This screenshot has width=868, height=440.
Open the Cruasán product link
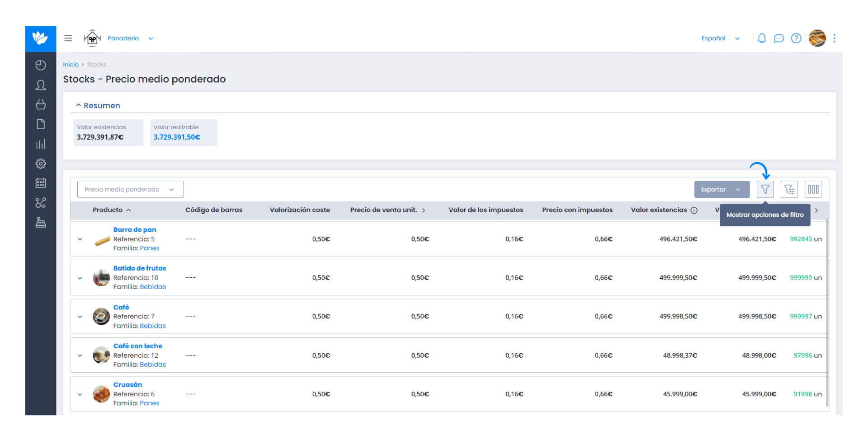click(127, 385)
